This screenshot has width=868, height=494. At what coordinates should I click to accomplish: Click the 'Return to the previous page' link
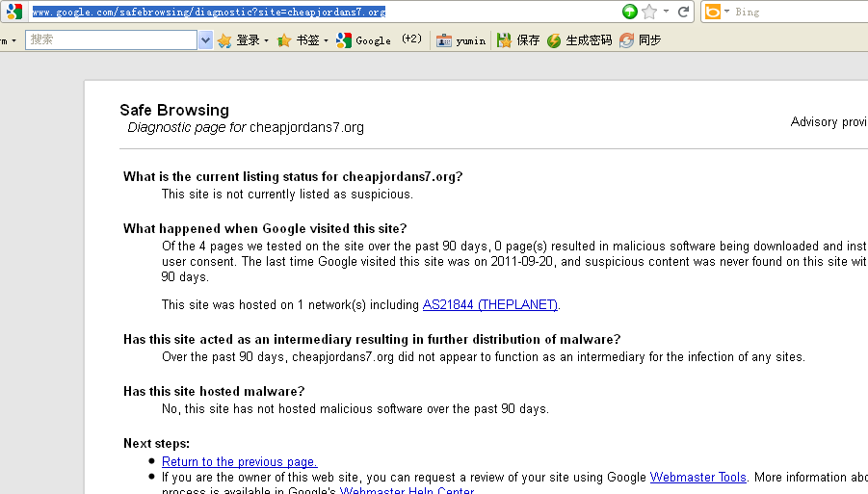tap(239, 462)
